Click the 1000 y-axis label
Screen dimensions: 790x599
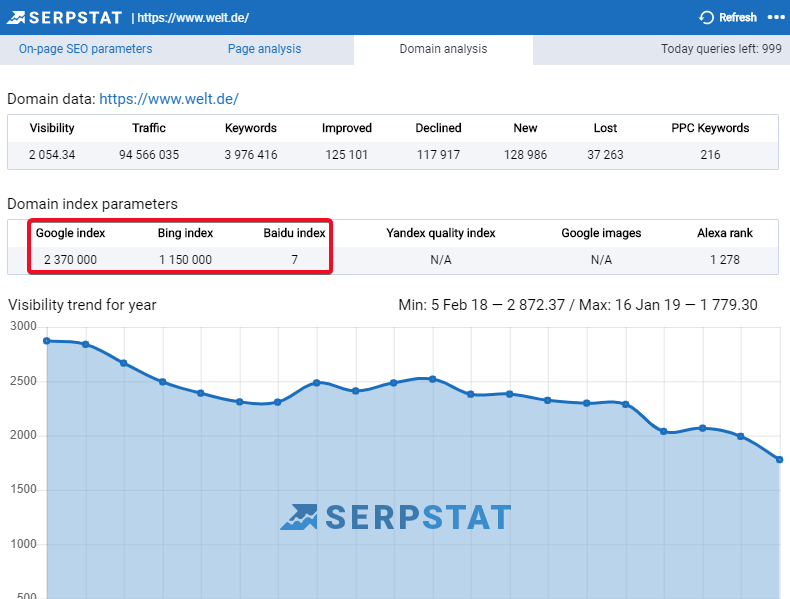tap(23, 544)
